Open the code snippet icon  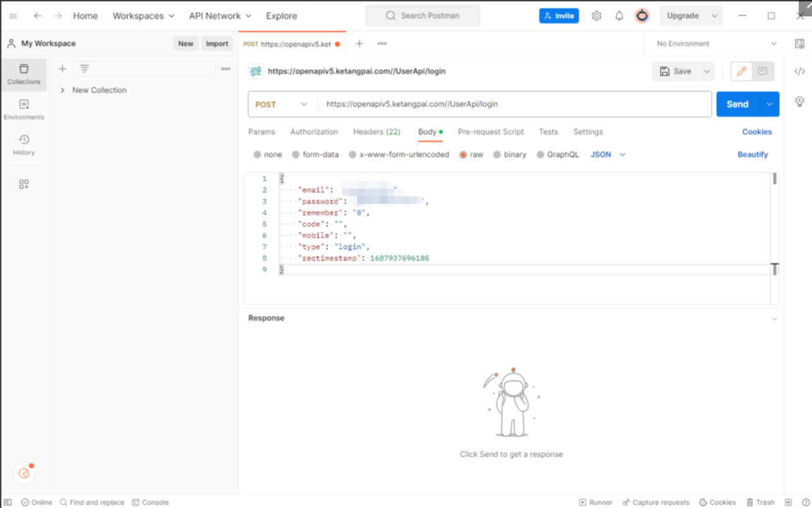coord(799,71)
